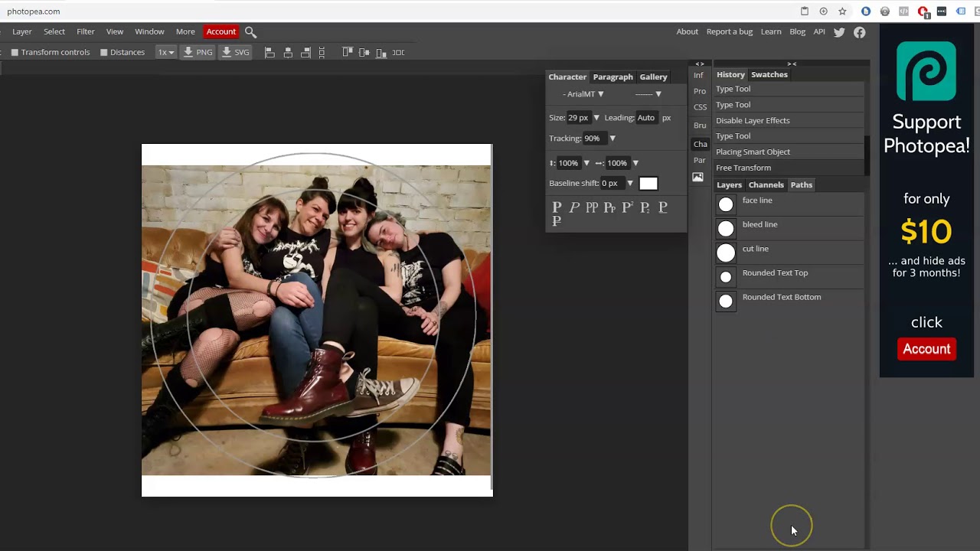This screenshot has height=551, width=980.
Task: Apply superscript text style
Action: point(627,207)
